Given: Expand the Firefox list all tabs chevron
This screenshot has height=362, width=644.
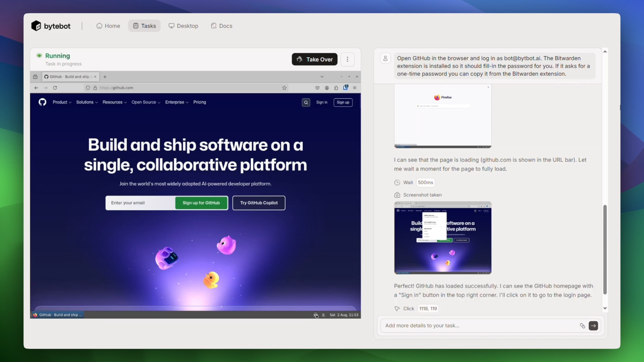Looking at the screenshot, I should click(322, 77).
